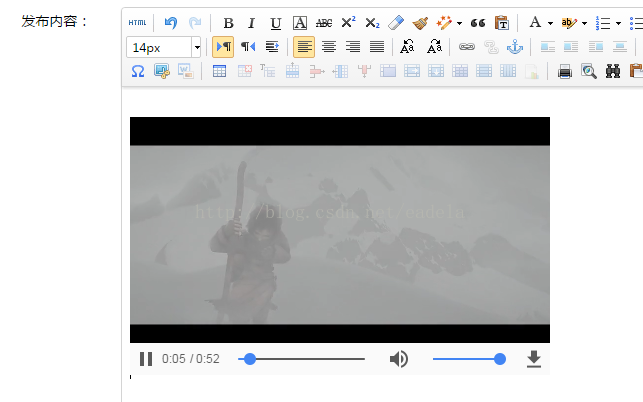
Task: Undo the last edit
Action: tap(171, 23)
